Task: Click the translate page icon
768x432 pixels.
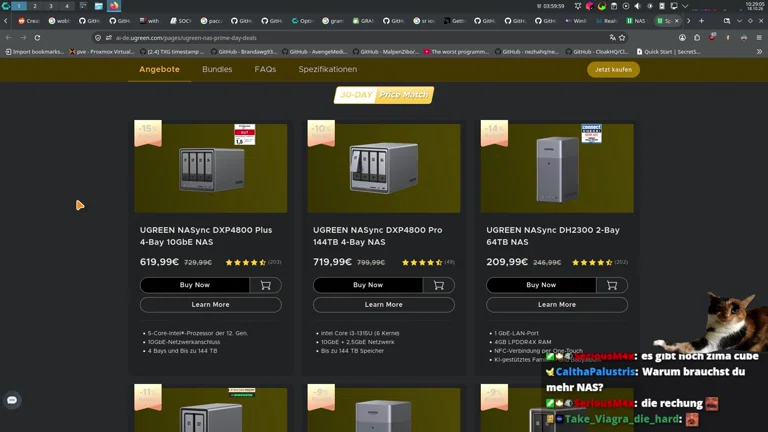Action: 612,38
